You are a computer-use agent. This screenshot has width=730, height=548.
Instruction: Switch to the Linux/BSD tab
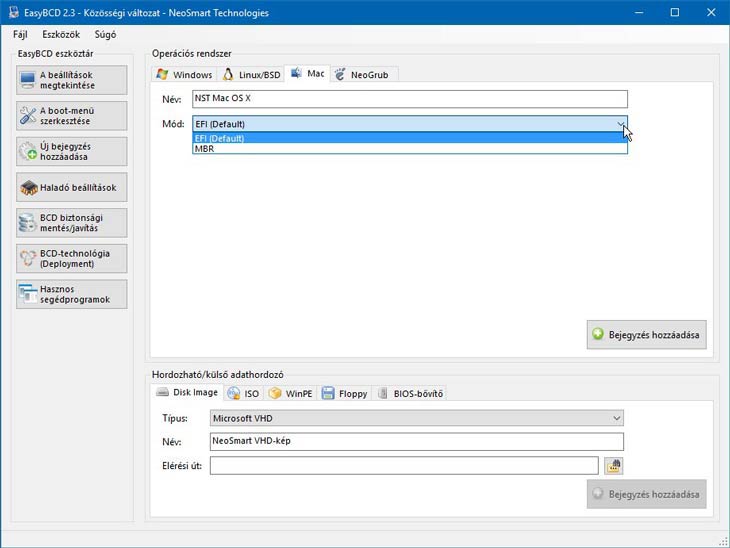click(251, 75)
